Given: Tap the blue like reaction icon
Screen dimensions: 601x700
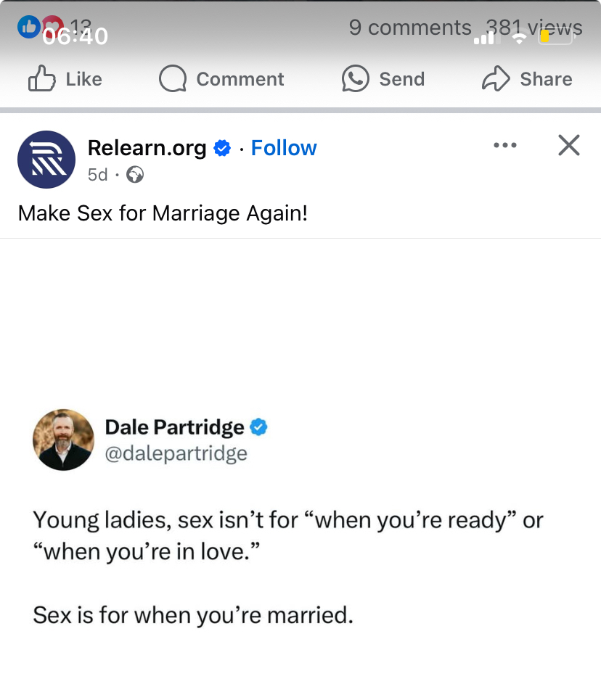Looking at the screenshot, I should coord(28,27).
